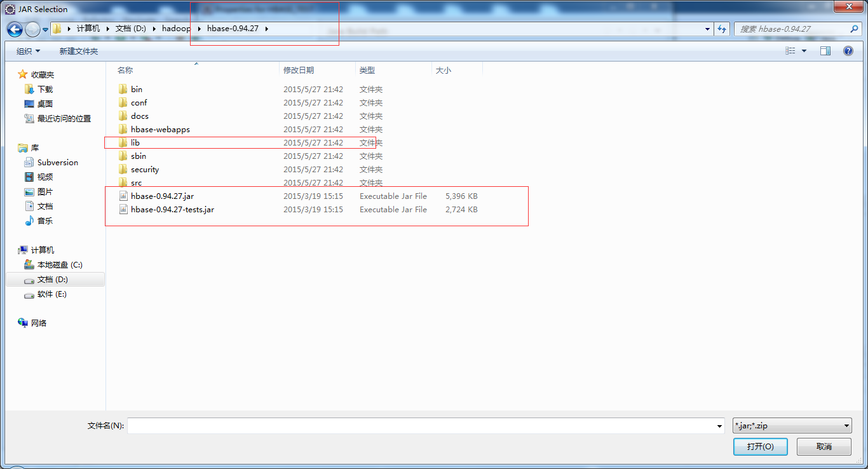Select 库 in the navigation pane
Screen dimensions: 868x469
(35, 147)
